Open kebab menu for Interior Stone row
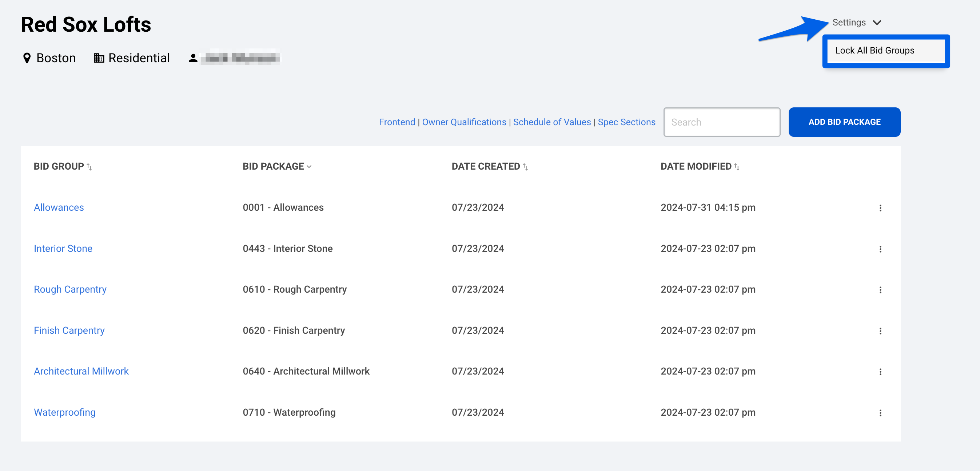This screenshot has height=471, width=980. (880, 249)
